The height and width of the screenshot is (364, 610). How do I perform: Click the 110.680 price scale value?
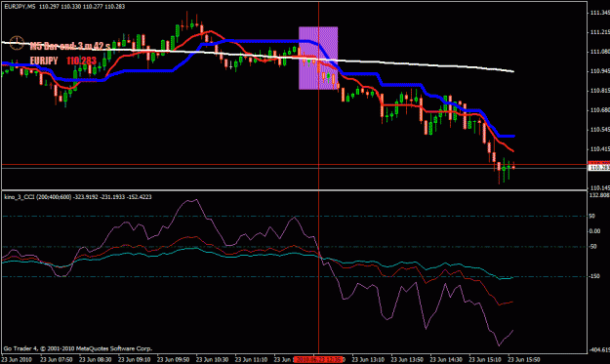point(600,110)
